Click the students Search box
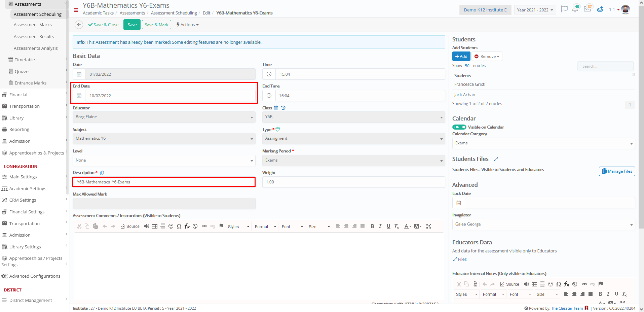Image resolution: width=644 pixels, height=312 pixels. coord(605,66)
